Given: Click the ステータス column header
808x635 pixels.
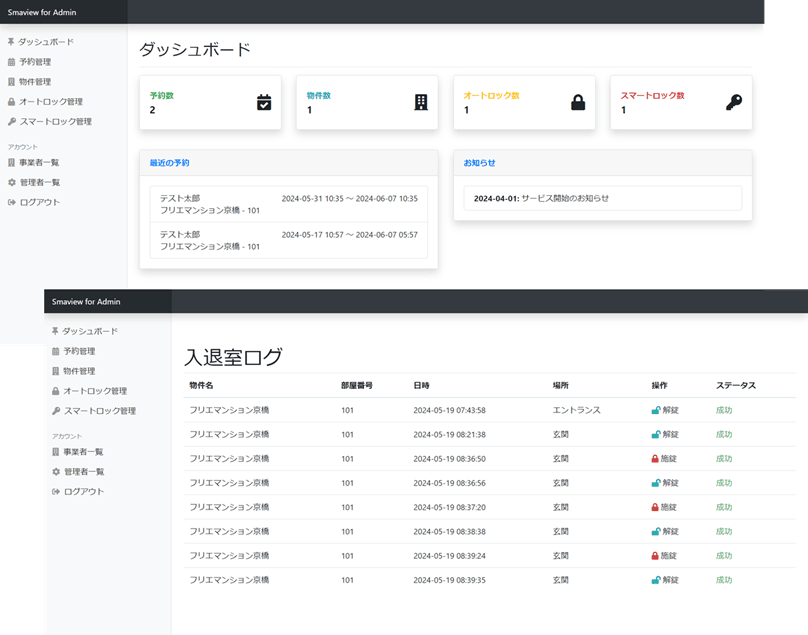Looking at the screenshot, I should [736, 385].
